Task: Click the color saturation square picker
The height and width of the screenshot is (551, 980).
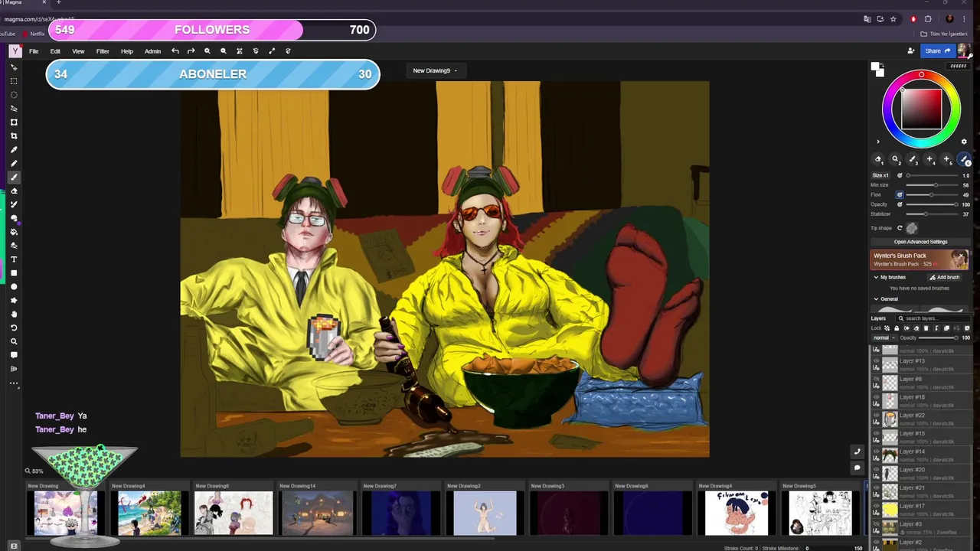Action: [921, 109]
